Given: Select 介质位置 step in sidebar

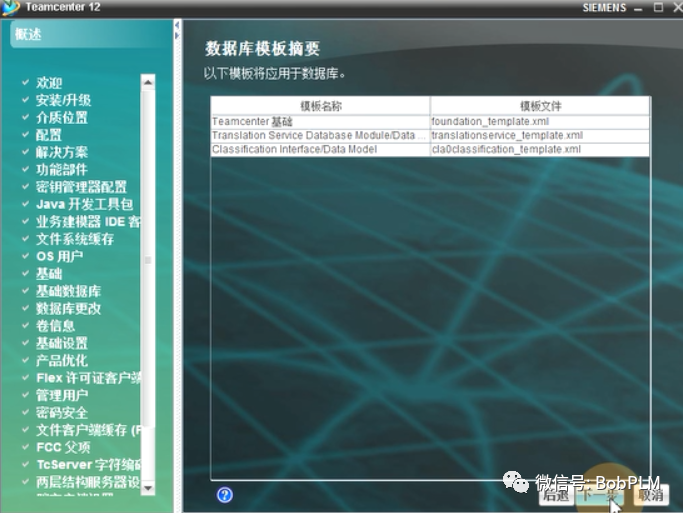Looking at the screenshot, I should (x=61, y=117).
